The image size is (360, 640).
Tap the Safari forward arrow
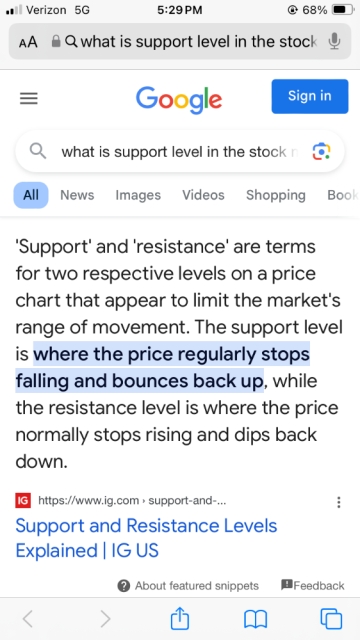click(x=105, y=619)
